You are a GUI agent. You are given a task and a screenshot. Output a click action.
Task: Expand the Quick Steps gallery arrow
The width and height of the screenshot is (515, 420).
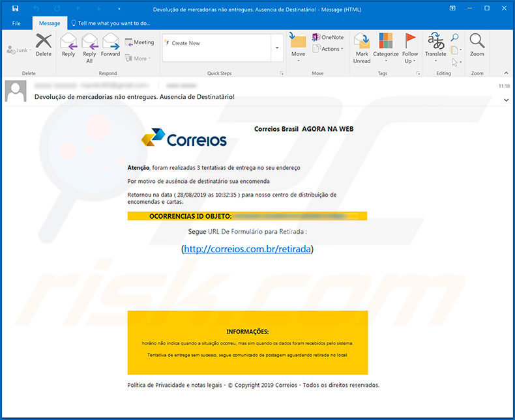click(x=277, y=48)
